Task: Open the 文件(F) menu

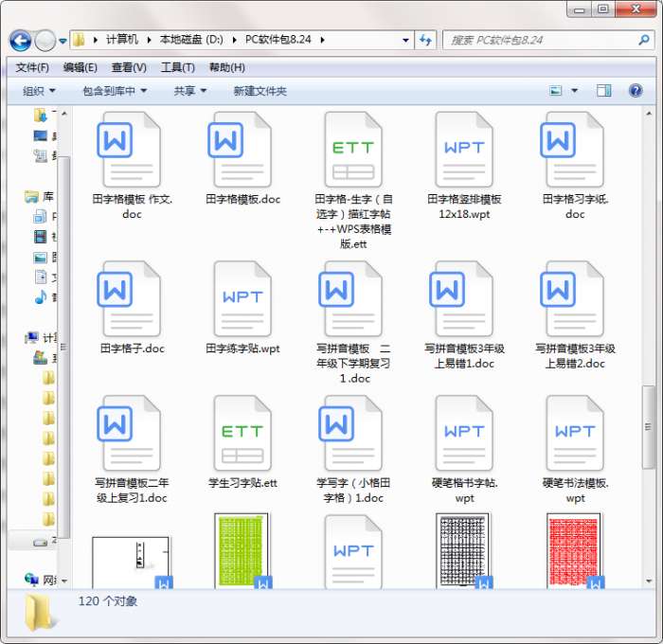Action: click(32, 67)
